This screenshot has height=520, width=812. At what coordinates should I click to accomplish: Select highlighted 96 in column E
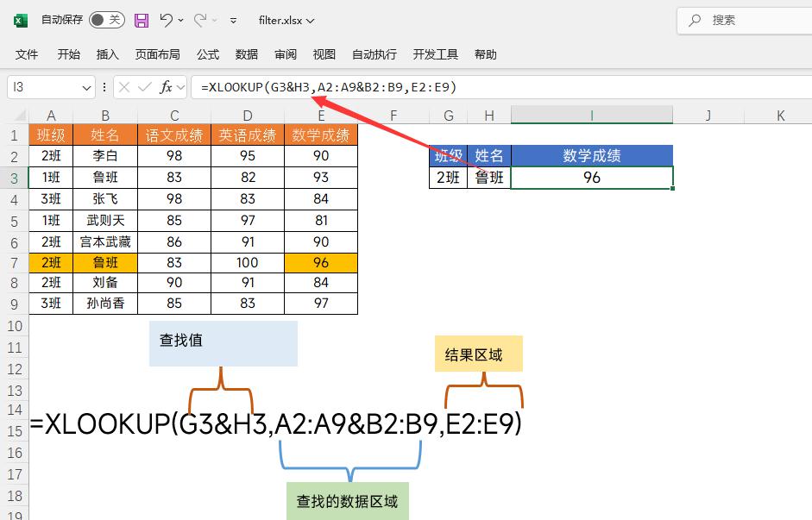point(321,263)
